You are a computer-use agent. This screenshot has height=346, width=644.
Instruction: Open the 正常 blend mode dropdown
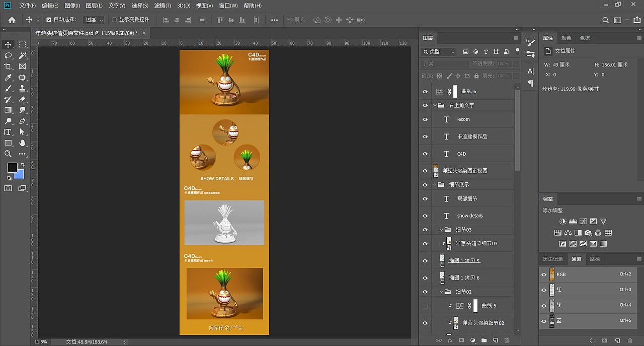coord(445,64)
